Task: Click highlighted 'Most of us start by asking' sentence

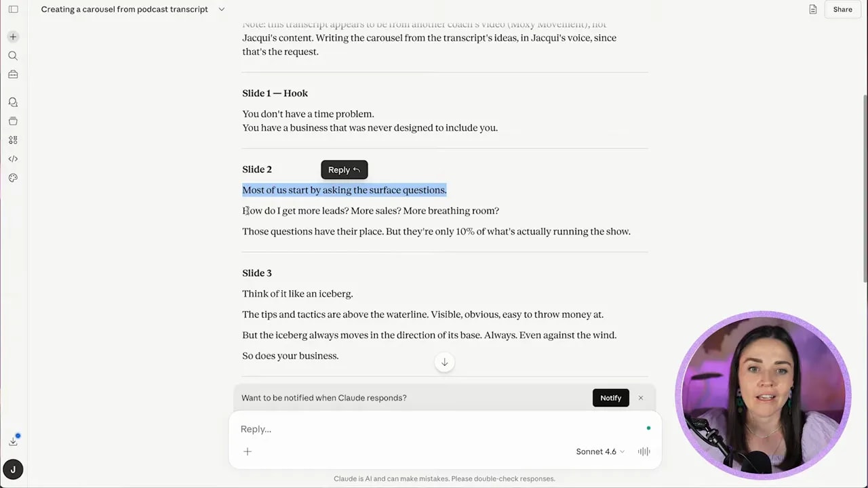Action: 344,190
